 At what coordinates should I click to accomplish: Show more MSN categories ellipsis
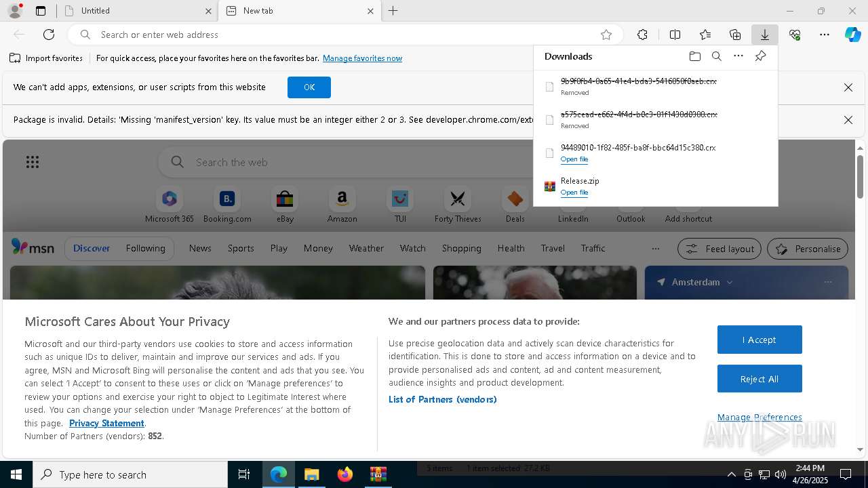[655, 249]
